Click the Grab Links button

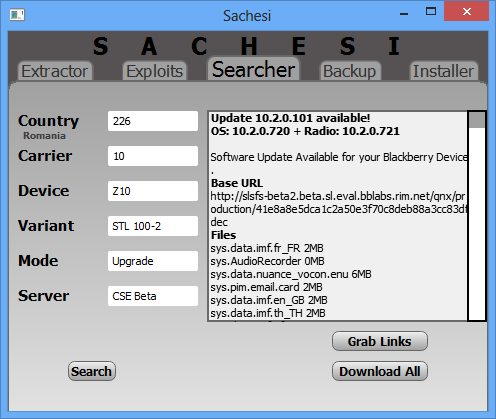point(380,341)
